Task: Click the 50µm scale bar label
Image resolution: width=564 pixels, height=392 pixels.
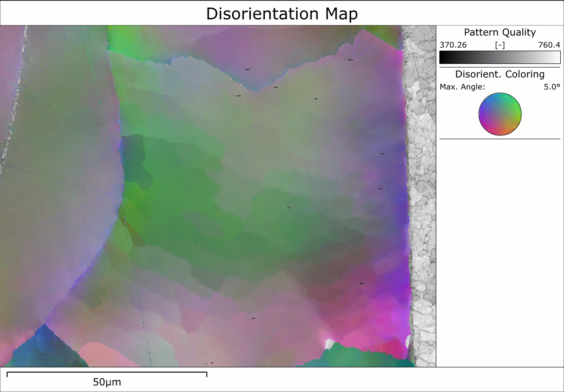Action: click(107, 382)
